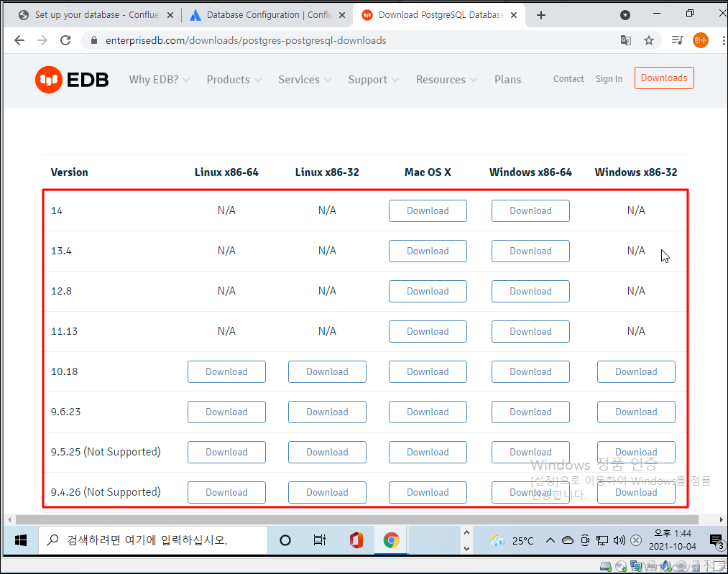This screenshot has height=574, width=728.
Task: Download version 14 for Mac OS X
Action: tap(428, 210)
